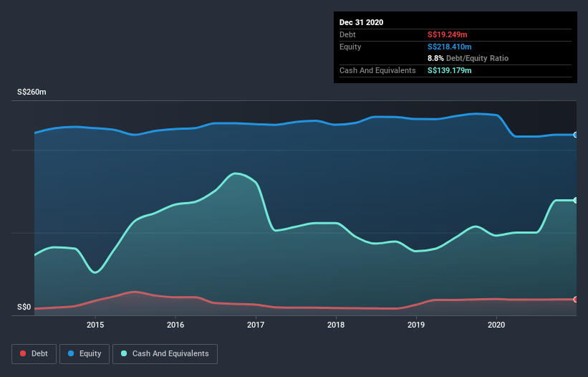
Task: Click the teal Cash legend dot
Action: coord(124,353)
